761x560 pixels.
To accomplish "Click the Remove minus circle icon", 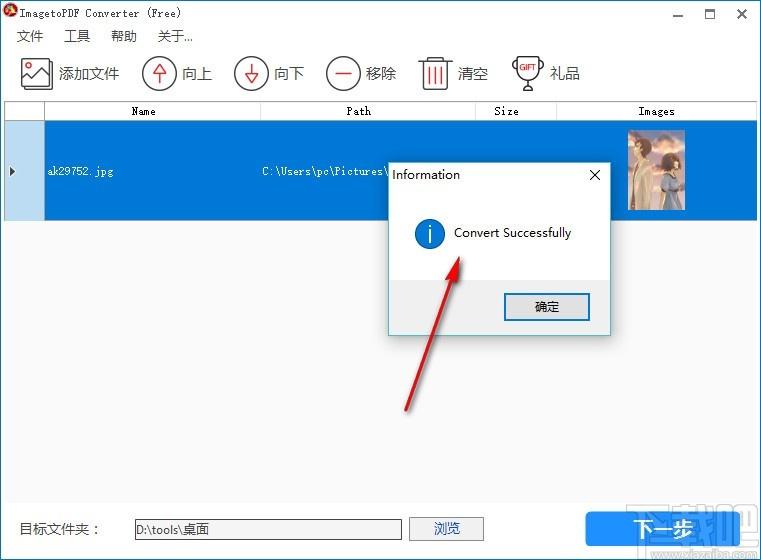I will 343,74.
